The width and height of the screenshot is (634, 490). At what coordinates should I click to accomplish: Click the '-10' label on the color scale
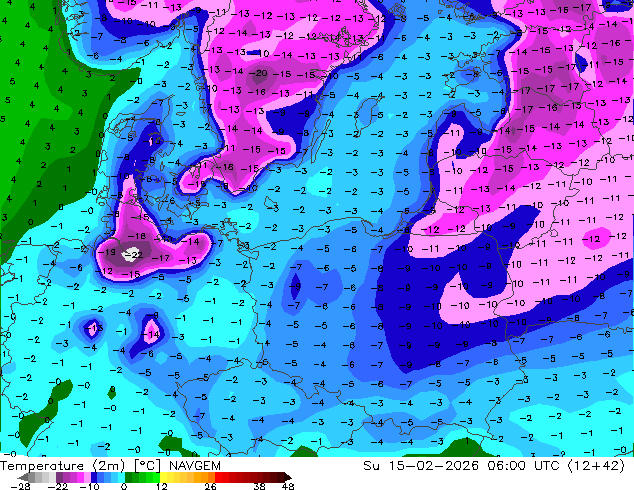pos(89,486)
